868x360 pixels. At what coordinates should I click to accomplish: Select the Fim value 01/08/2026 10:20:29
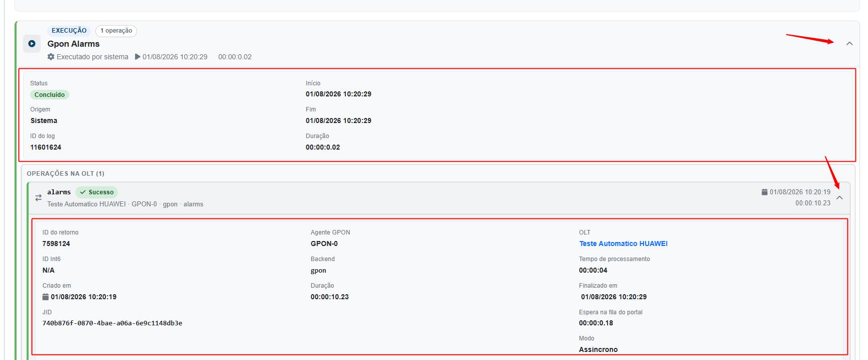(338, 121)
